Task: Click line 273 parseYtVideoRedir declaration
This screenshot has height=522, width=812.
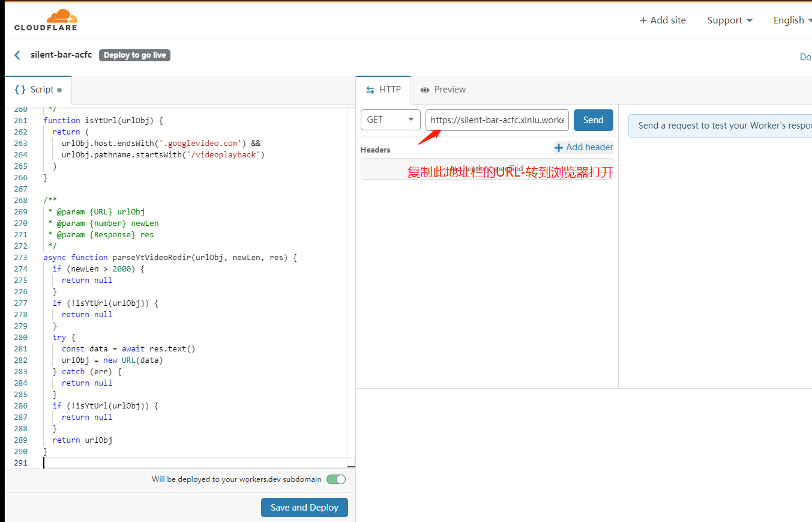Action: 170,257
